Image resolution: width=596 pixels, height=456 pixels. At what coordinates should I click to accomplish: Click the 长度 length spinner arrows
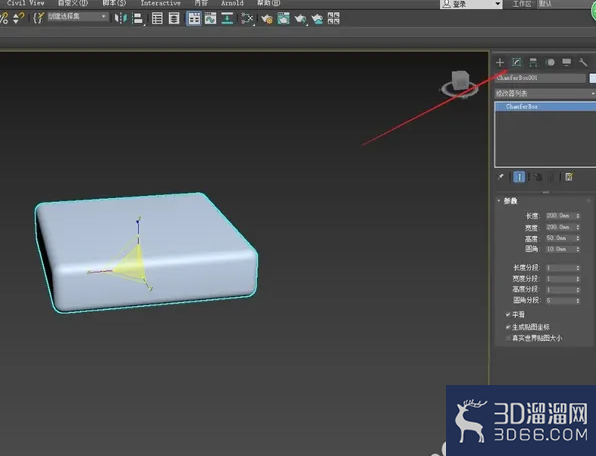578,216
